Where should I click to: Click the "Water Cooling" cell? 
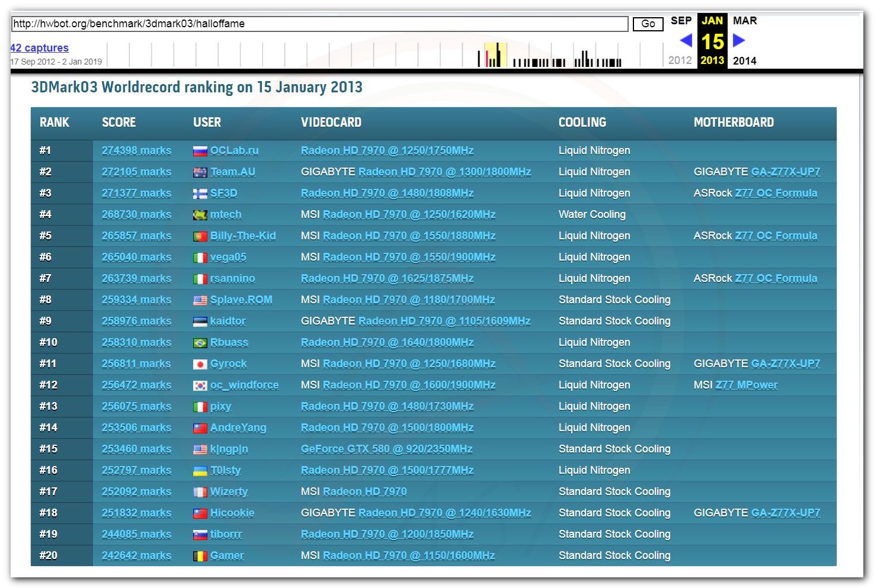tap(592, 214)
